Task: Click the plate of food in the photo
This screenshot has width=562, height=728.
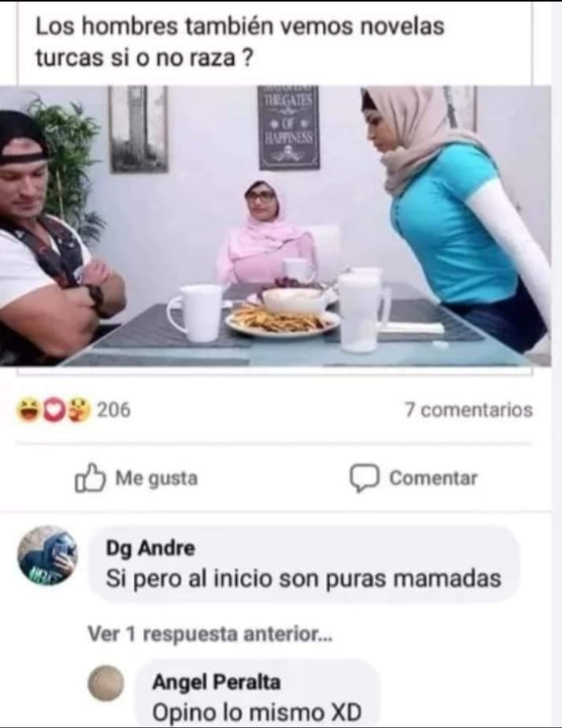Action: point(283,319)
